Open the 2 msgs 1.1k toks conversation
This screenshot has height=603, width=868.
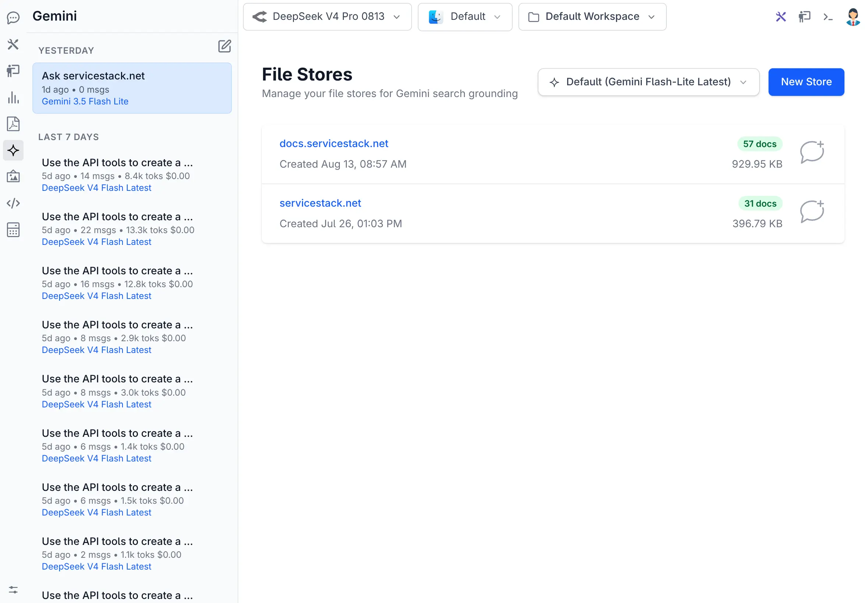tap(132, 553)
